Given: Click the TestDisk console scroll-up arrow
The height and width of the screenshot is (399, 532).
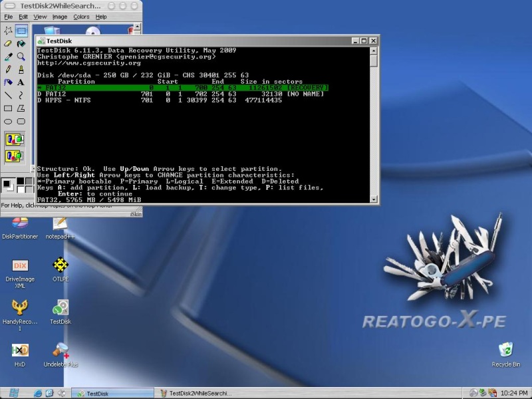Looking at the screenshot, I should pos(374,51).
